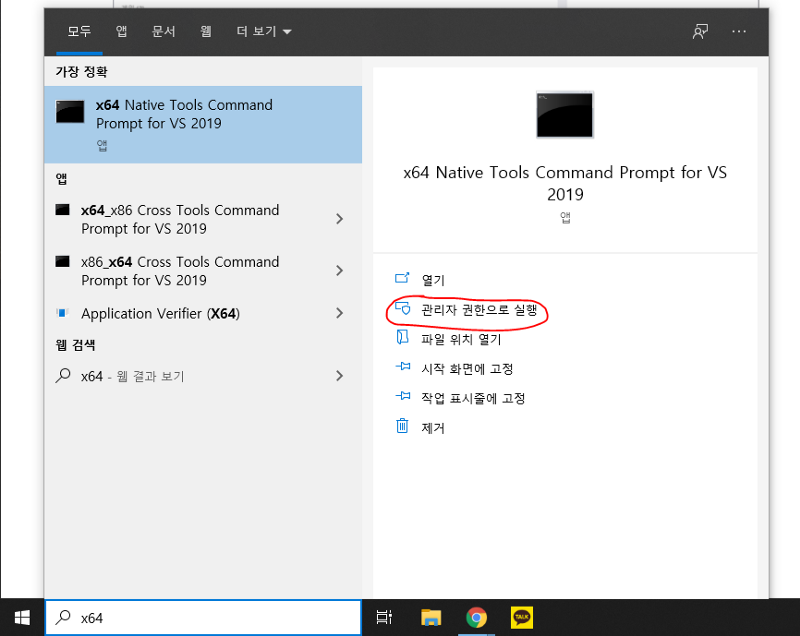
Task: Click the x86_x64 Cross Tools console icon
Action: 62,262
